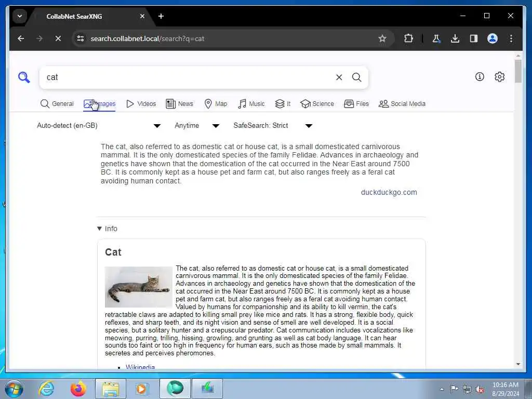532x399 pixels.
Task: Open the About info icon
Action: tap(480, 77)
